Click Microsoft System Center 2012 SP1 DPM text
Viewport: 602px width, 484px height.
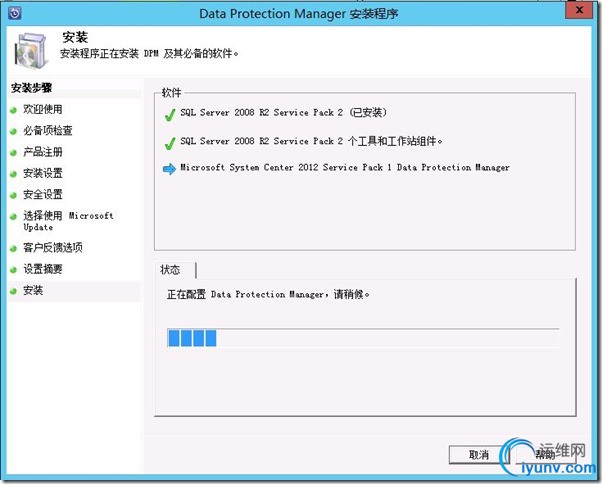pyautogui.click(x=345, y=168)
